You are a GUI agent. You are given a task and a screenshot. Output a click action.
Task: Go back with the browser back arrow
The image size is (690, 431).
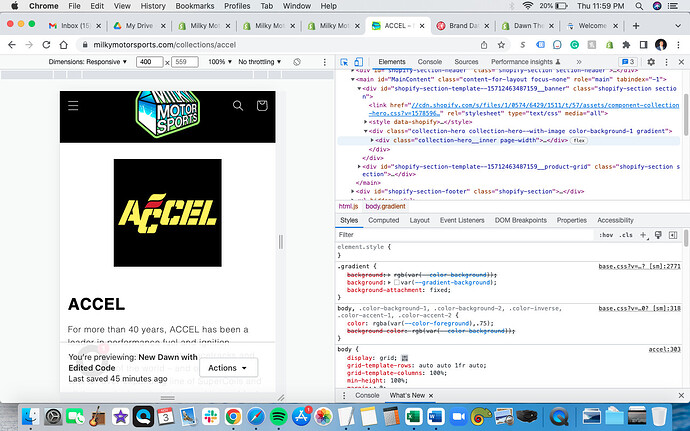[12, 45]
